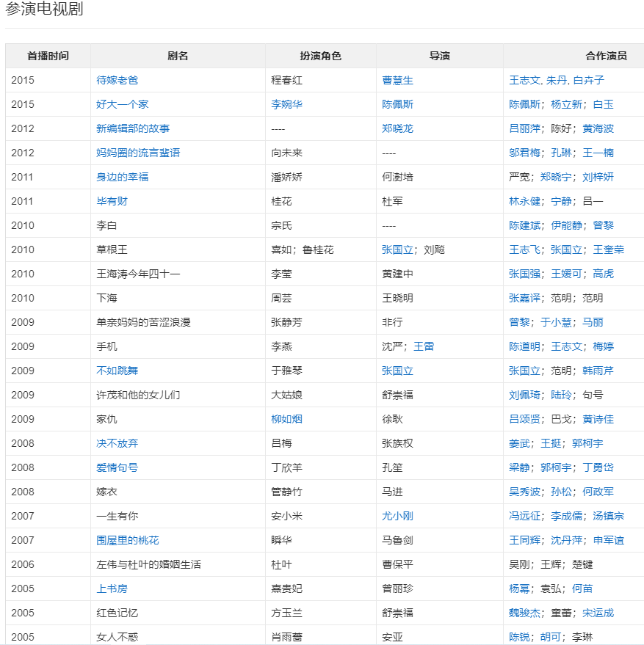Open co-star 邬君梅 link

(524, 153)
